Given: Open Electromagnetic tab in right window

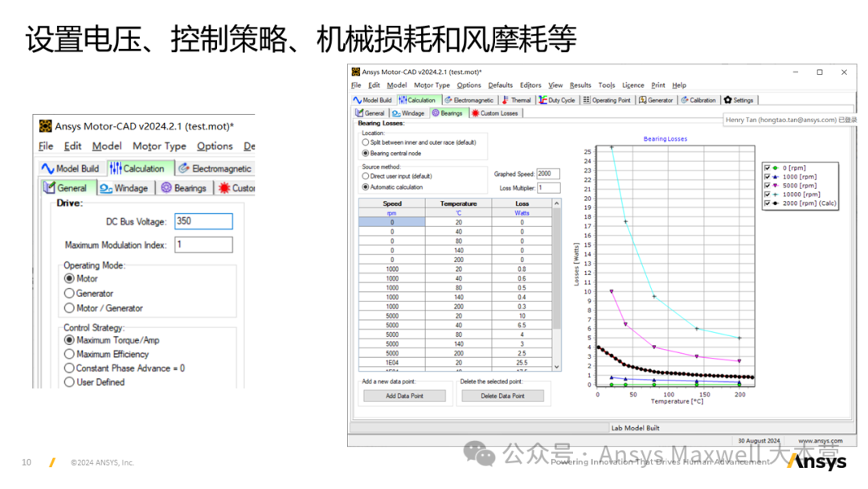Looking at the screenshot, I should point(469,101).
